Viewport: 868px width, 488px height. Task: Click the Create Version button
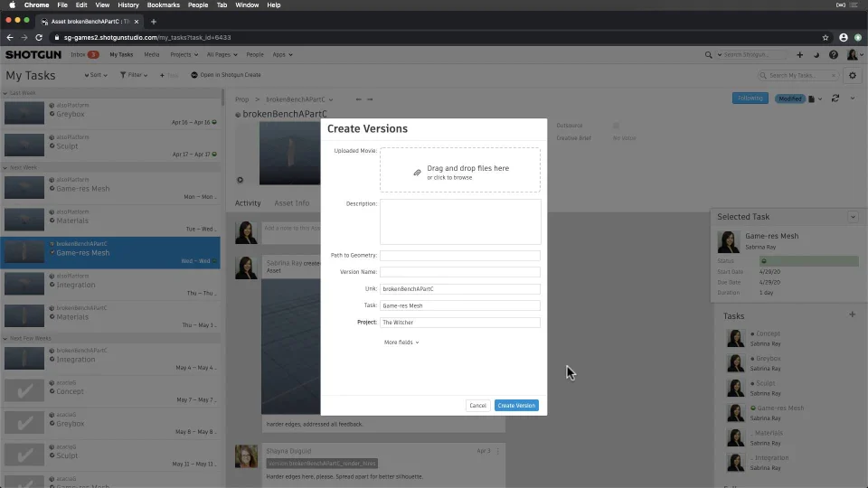516,406
